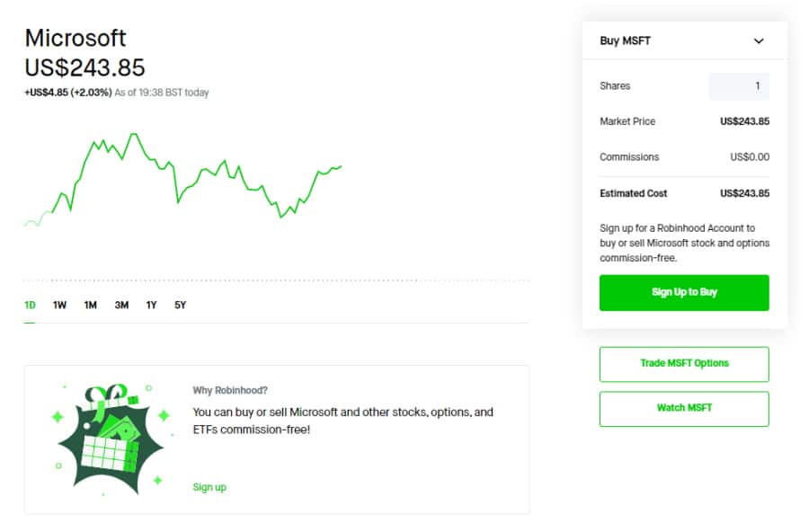Image resolution: width=809 pixels, height=532 pixels.
Task: Click the Buy MSFT panel header
Action: pyautogui.click(x=627, y=40)
